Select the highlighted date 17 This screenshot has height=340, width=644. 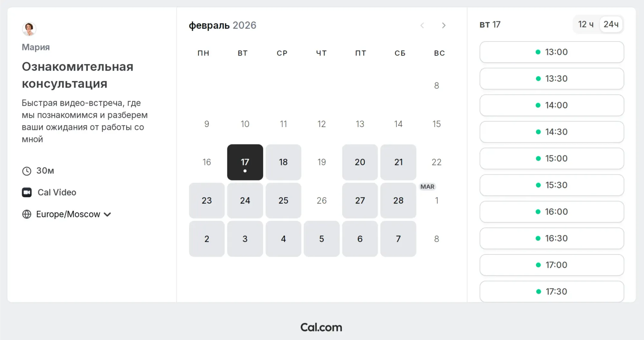(x=245, y=162)
